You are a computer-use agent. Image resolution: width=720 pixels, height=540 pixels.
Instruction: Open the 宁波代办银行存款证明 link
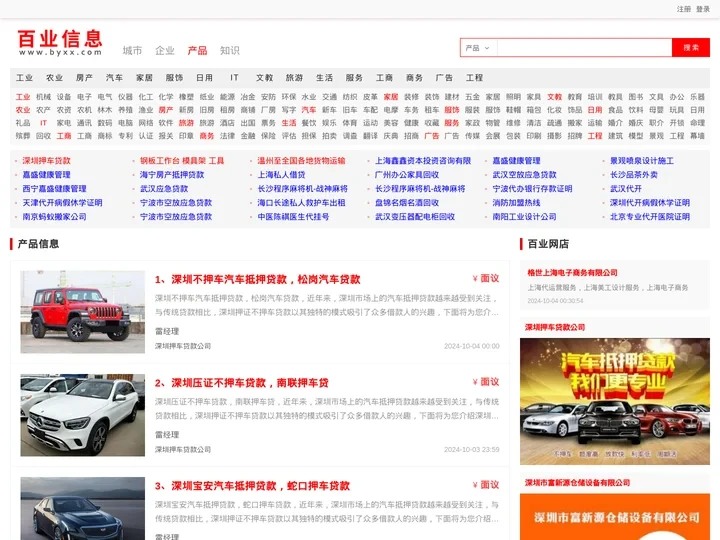532,189
